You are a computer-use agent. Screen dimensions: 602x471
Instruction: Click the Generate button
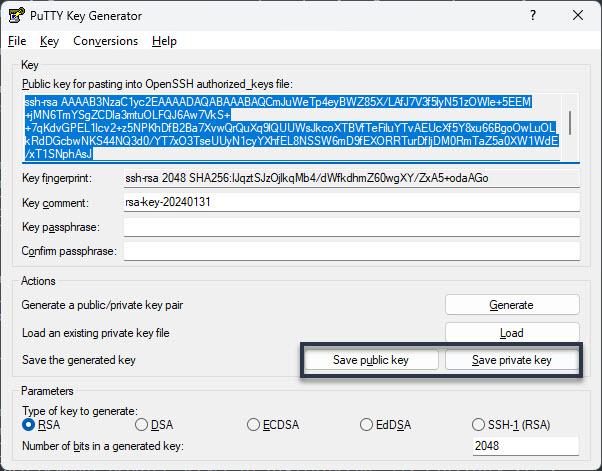[512, 305]
